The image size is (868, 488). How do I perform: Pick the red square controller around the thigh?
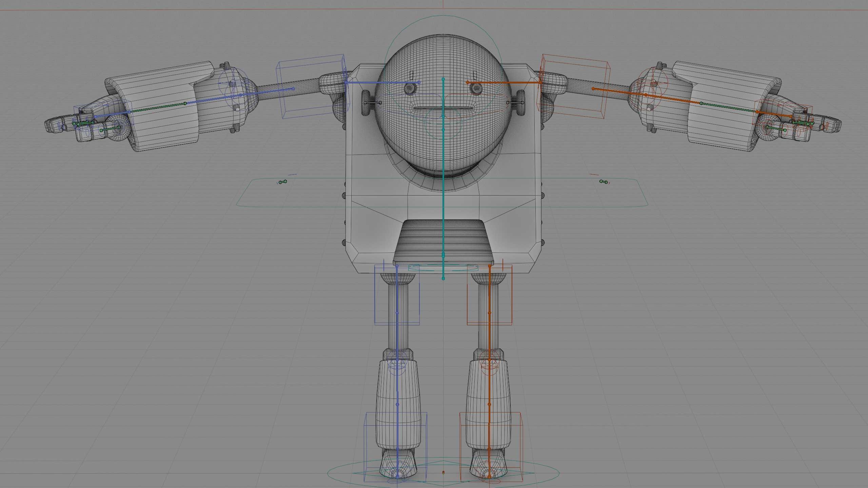[x=489, y=295]
